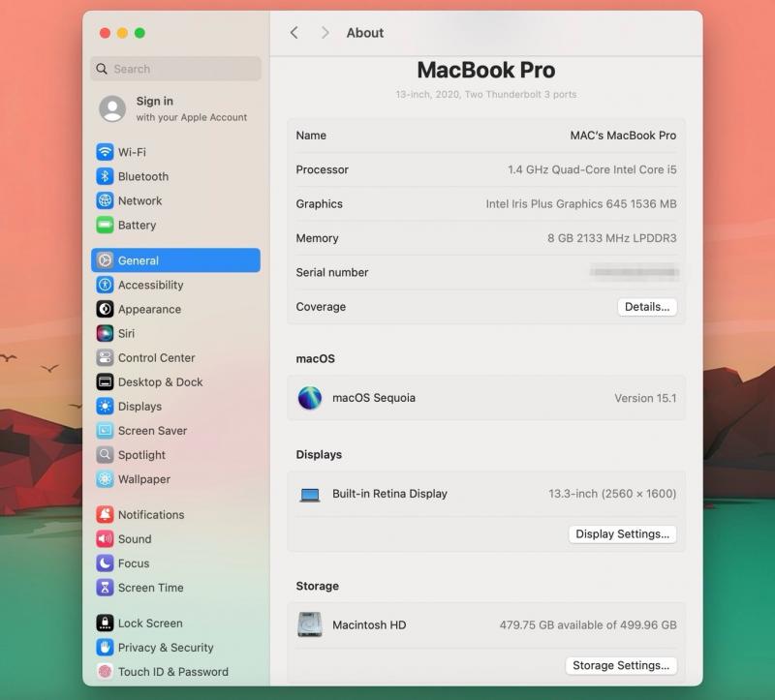775x700 pixels.
Task: Select Bluetooth in the sidebar
Action: 176,176
